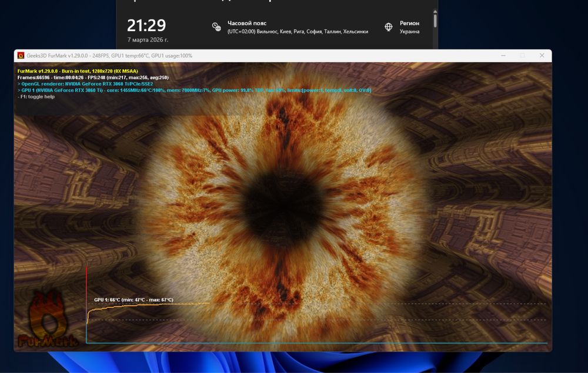The width and height of the screenshot is (588, 373).
Task: Click the time zone icon in settings window
Action: tap(216, 26)
